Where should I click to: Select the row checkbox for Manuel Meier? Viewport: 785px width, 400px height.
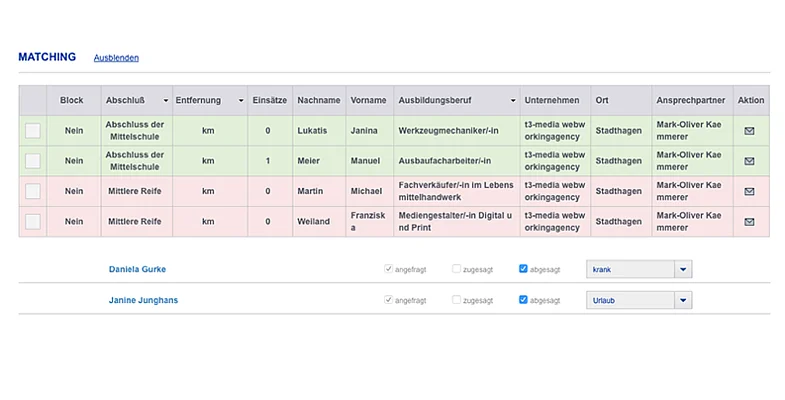click(33, 161)
